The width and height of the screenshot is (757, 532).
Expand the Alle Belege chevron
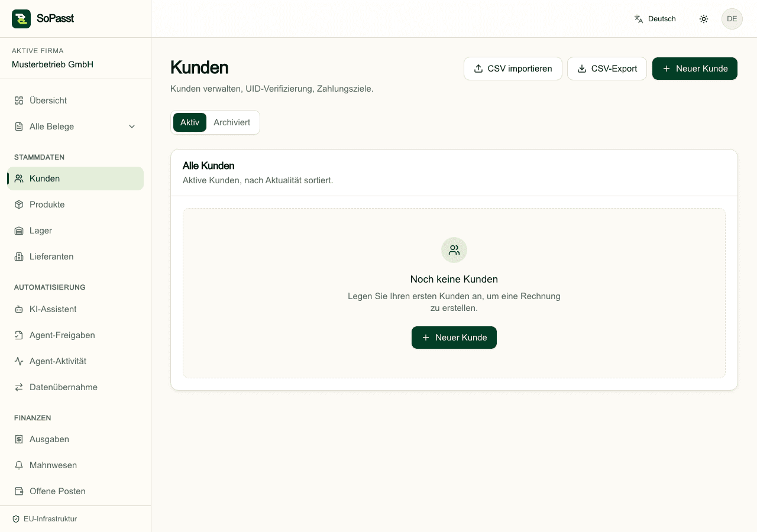(132, 126)
